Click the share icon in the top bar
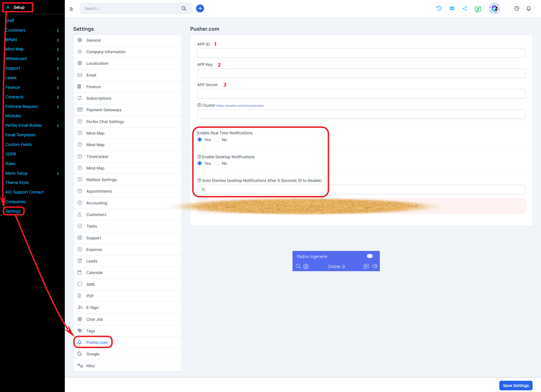This screenshot has width=541, height=392. coord(465,8)
